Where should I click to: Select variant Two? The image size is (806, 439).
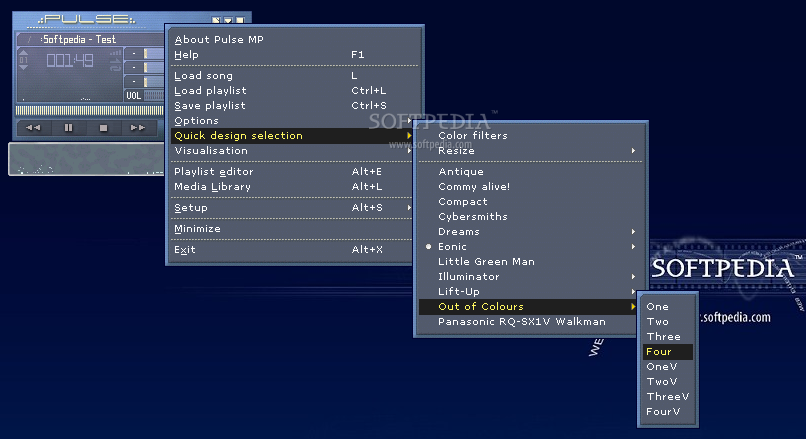click(x=668, y=321)
